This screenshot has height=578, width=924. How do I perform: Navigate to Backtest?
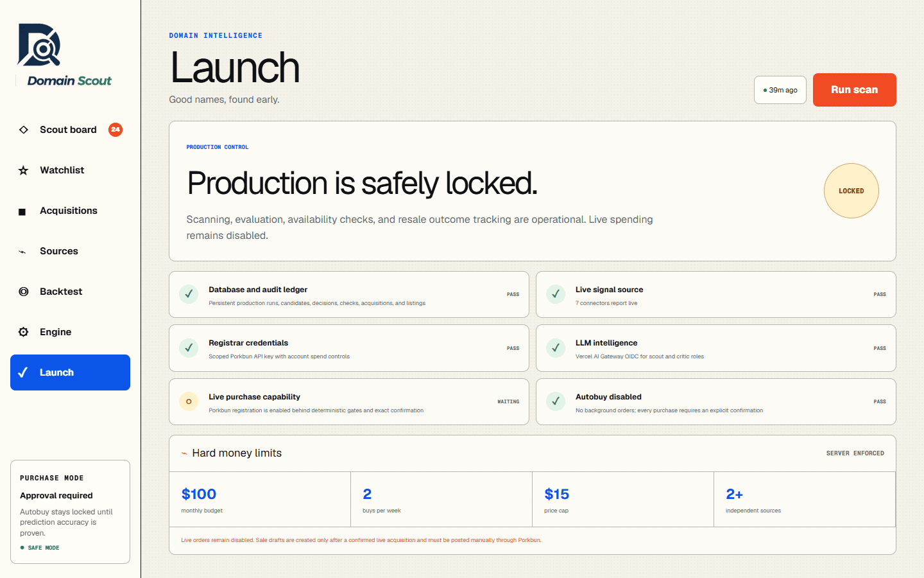click(x=70, y=292)
